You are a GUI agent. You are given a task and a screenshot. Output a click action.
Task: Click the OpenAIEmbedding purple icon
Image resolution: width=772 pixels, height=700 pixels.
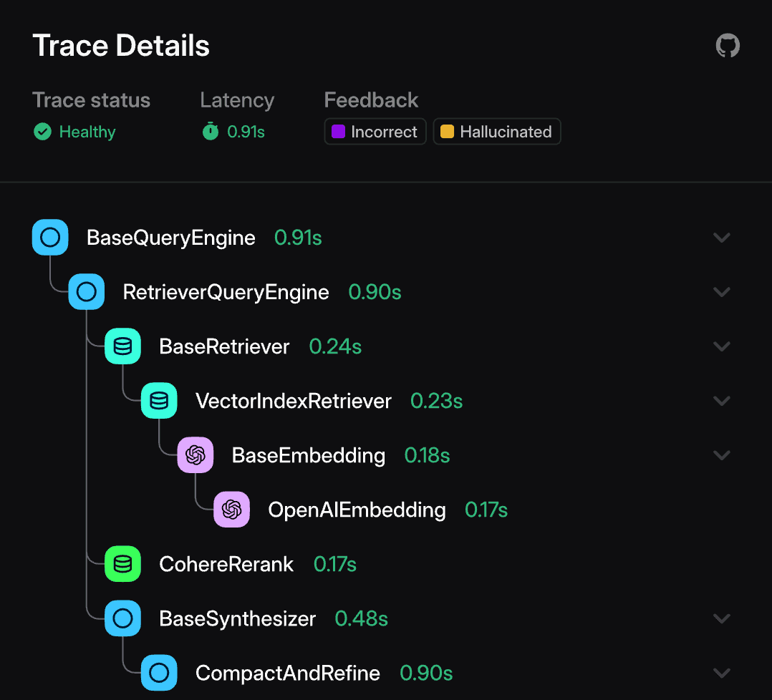point(231,510)
